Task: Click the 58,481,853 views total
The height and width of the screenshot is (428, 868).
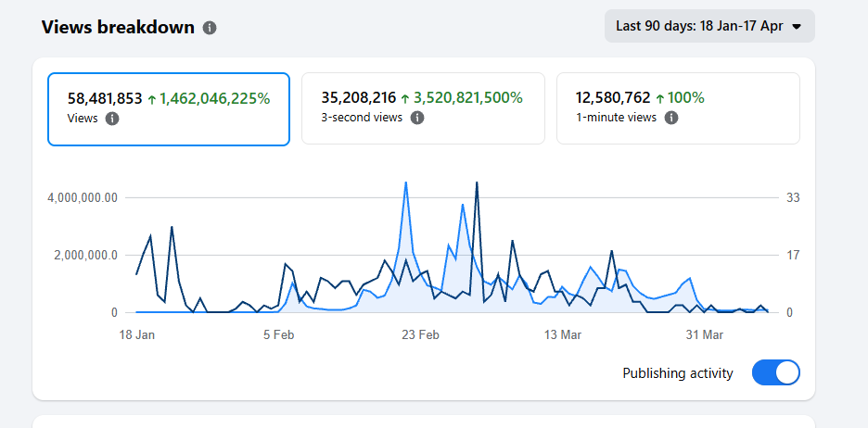Action: [x=105, y=98]
